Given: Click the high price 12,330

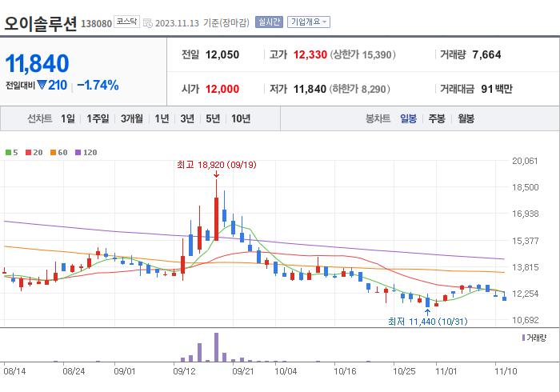Looking at the screenshot, I should [310, 54].
